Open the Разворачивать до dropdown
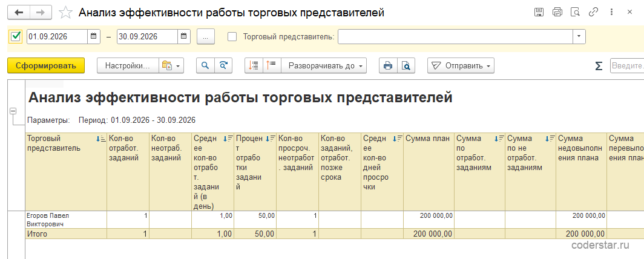Screen dimensions: 644x259 click(324, 66)
